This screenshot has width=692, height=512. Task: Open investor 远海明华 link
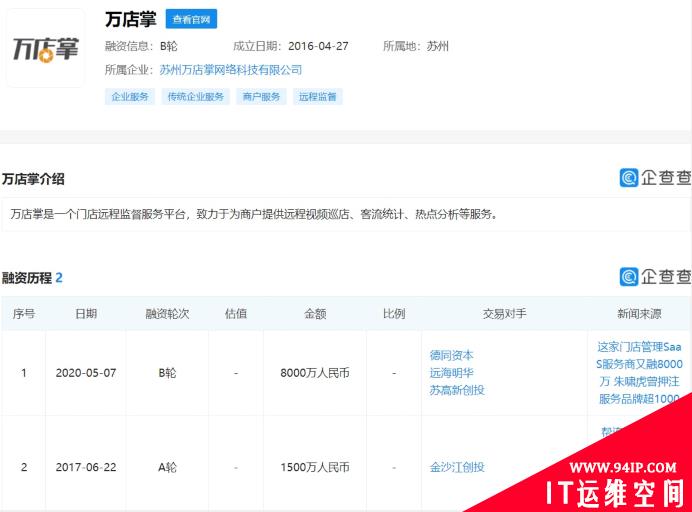[x=451, y=373]
